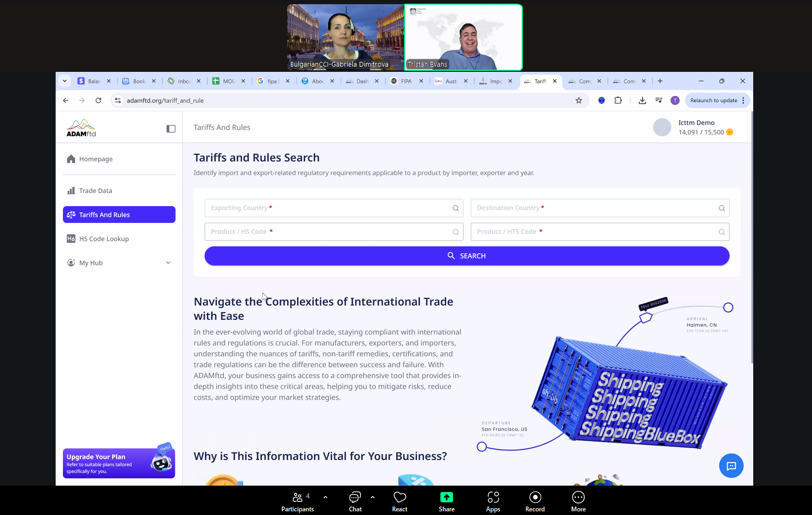Start Zoom Record
This screenshot has width=812, height=515.
(535, 501)
